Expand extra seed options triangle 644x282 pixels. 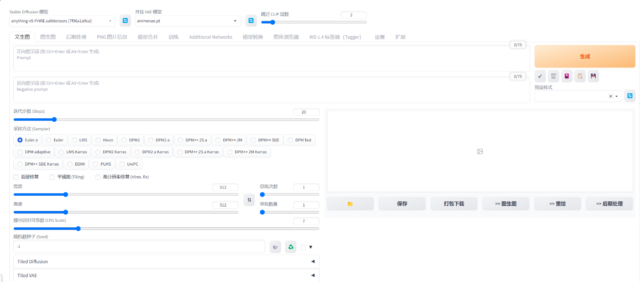[311, 247]
